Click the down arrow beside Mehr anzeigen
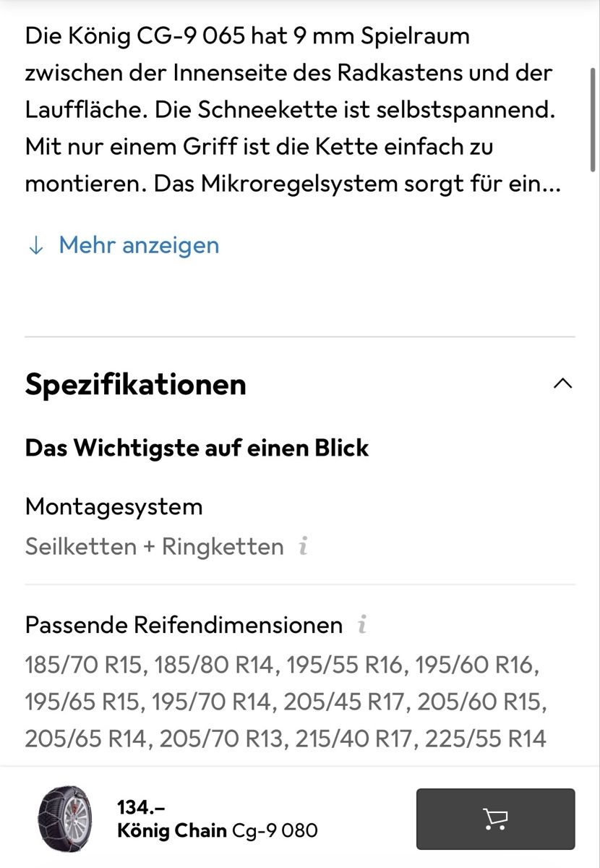Screen dimensions: 600x868 pos(35,245)
